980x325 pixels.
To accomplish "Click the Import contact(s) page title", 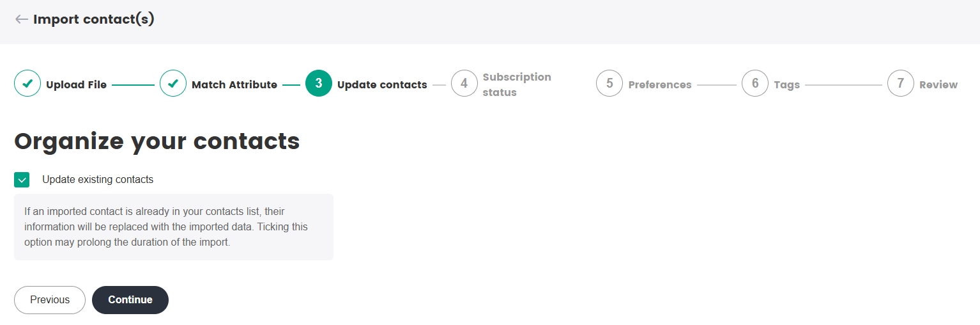I will click(x=94, y=19).
